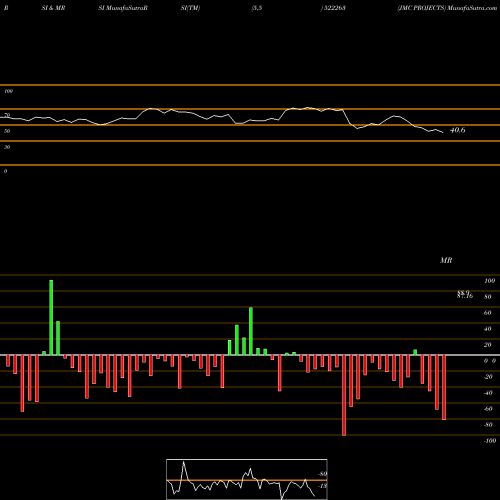
Task: Click the RSI axis label 30
Action: pos(7,147)
